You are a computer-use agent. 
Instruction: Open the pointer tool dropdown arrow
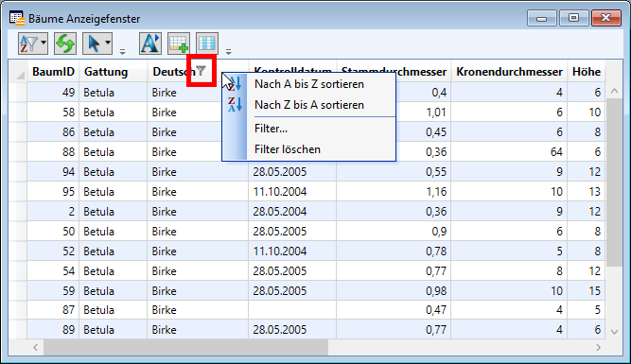(108, 43)
